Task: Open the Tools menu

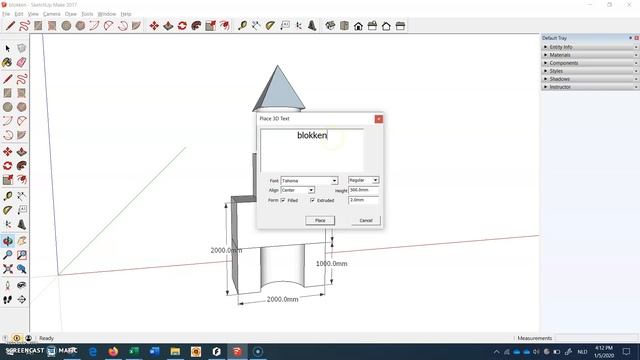Action: tap(87, 14)
